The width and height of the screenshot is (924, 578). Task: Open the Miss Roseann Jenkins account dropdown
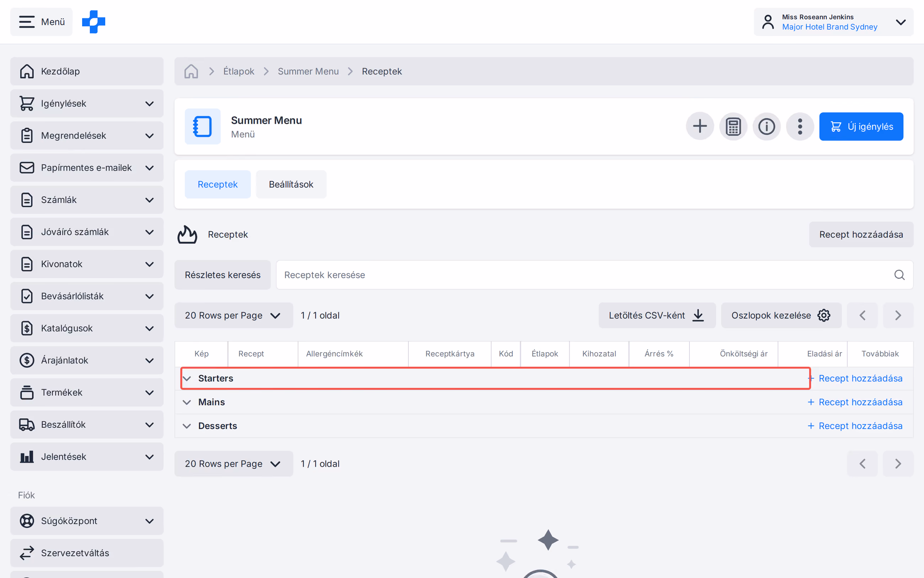point(833,22)
